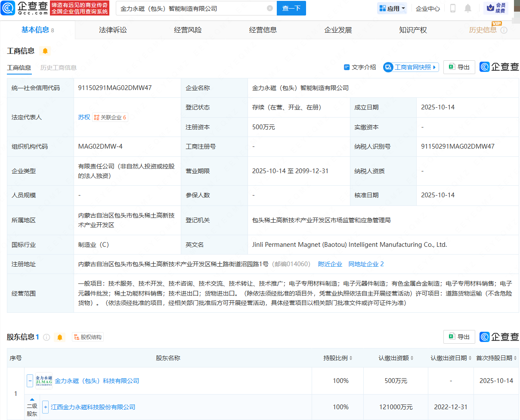Open the 股权结构 chart button
Image resolution: width=520 pixels, height=420 pixels.
tap(88, 337)
